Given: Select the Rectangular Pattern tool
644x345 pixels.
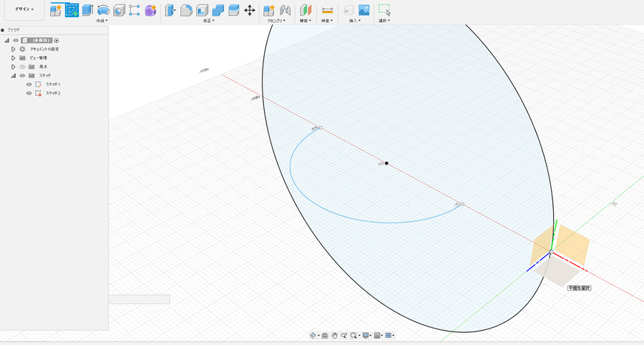Looking at the screenshot, I should (x=135, y=10).
